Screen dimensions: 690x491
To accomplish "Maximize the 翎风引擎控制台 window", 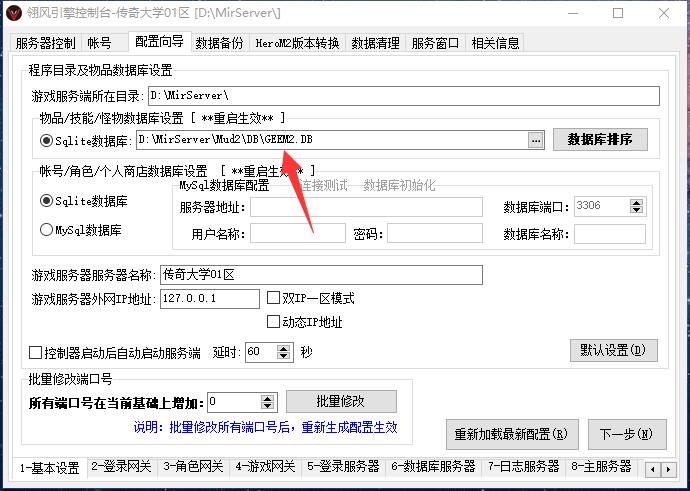I will click(618, 13).
